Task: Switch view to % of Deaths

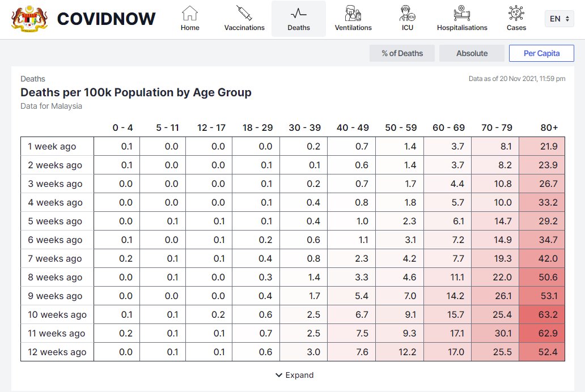Action: tap(402, 53)
